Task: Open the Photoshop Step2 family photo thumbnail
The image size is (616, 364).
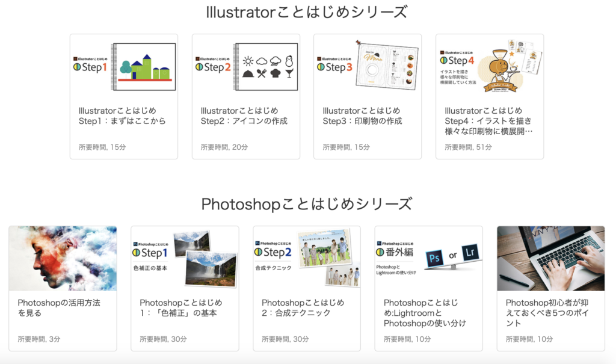Action: click(307, 258)
